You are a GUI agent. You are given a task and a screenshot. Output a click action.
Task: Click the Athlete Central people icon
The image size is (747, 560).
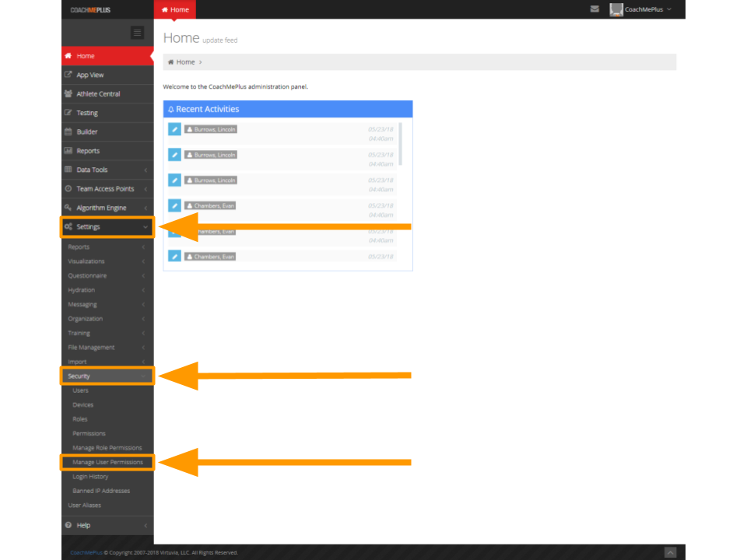click(x=68, y=94)
